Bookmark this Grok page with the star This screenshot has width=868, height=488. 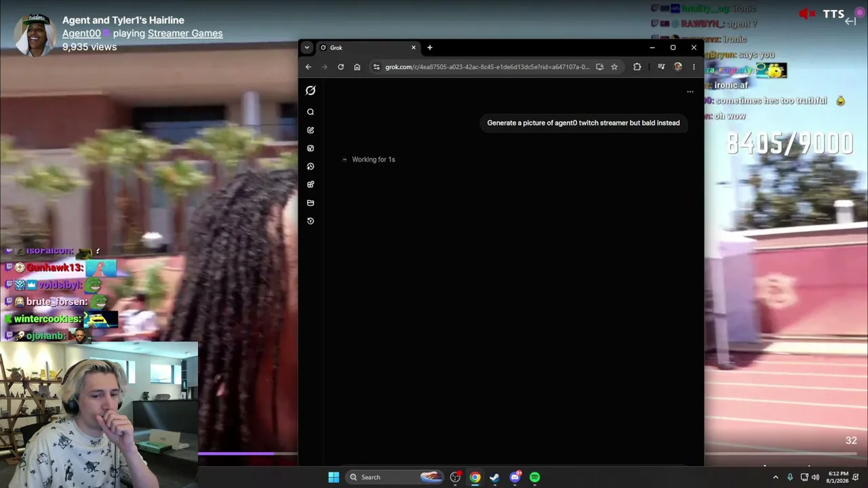coord(614,67)
